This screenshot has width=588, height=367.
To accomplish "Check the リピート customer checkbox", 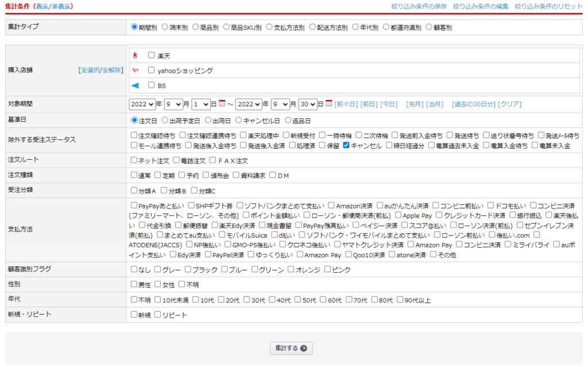I will coord(158,315).
